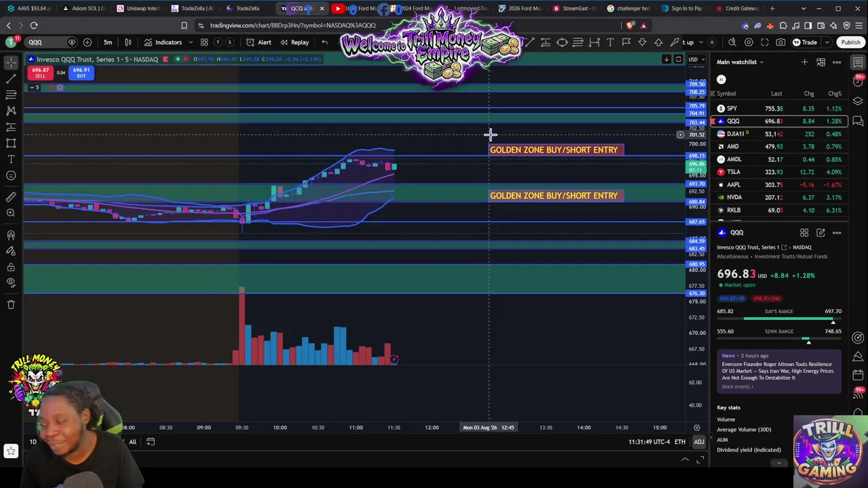868x488 pixels.
Task: Switch to the StreamEast browser tab
Action: pyautogui.click(x=575, y=8)
